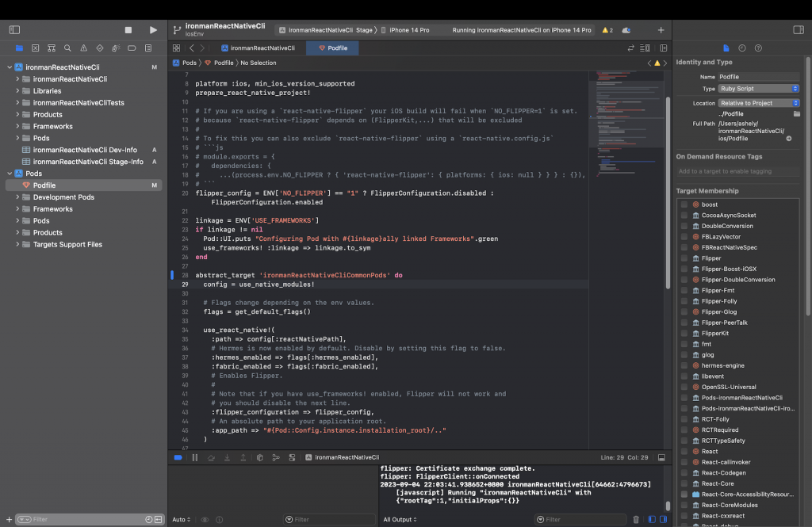Expand Targets Support Files group

pyautogui.click(x=17, y=244)
